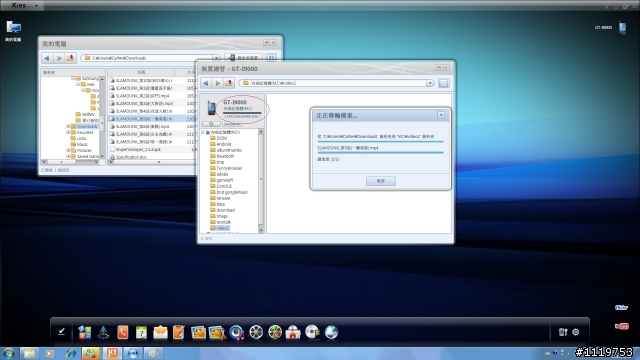Open the blue music disc dock icon
Viewport: 640px width, 360px height.
pyautogui.click(x=236, y=332)
